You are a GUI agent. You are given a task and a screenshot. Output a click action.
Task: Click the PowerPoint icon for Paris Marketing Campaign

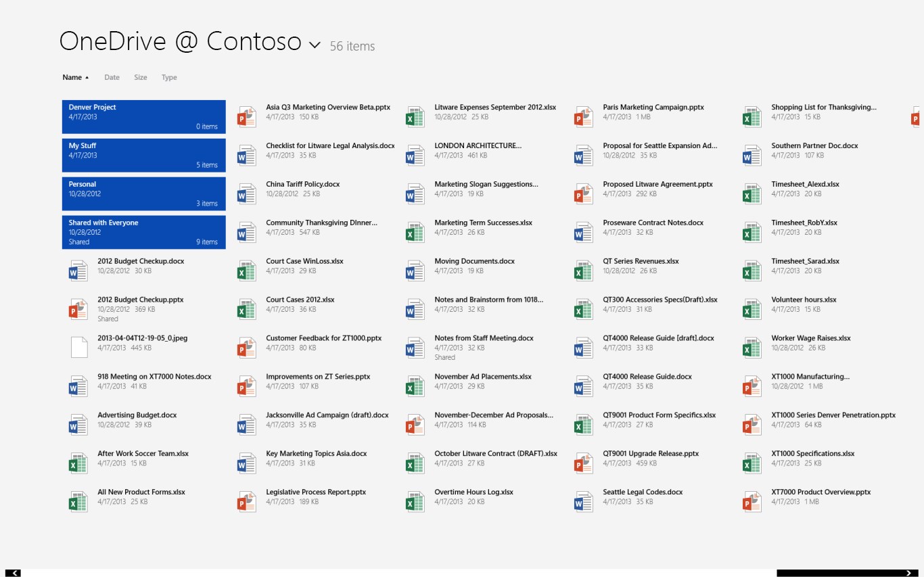[x=582, y=116]
